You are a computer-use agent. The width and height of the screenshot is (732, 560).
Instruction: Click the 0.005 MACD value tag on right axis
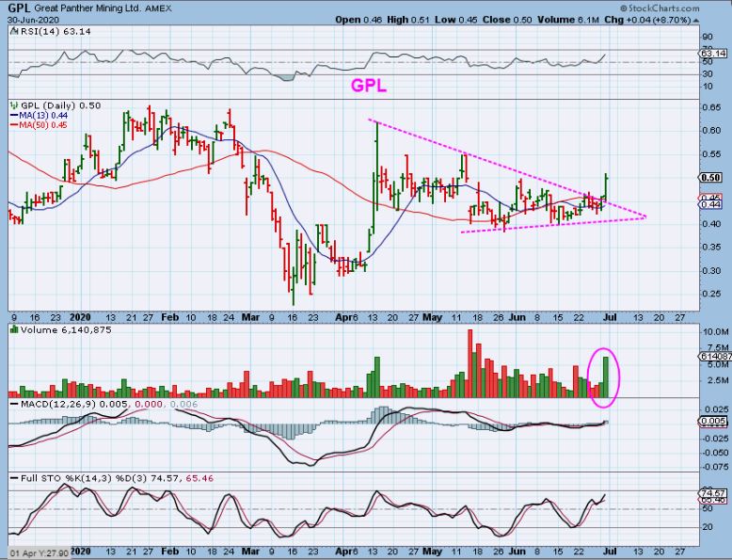tap(713, 422)
